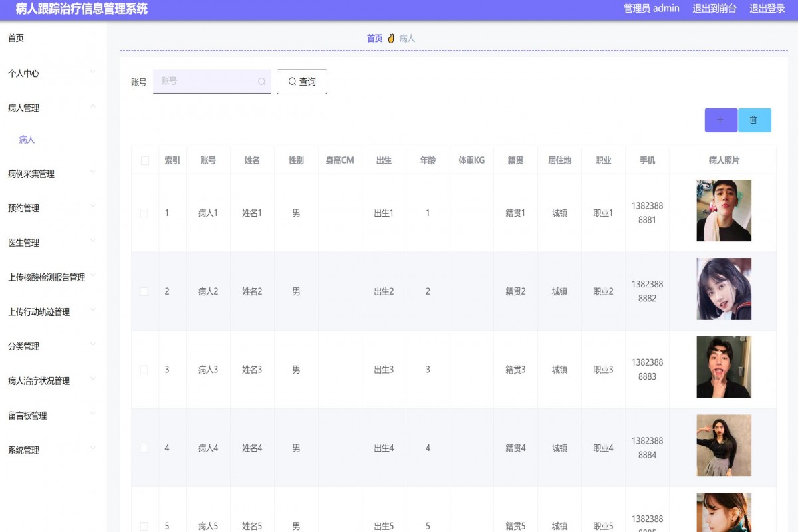Click the search icon on the 查询 button
The image size is (798, 532).
coord(291,81)
